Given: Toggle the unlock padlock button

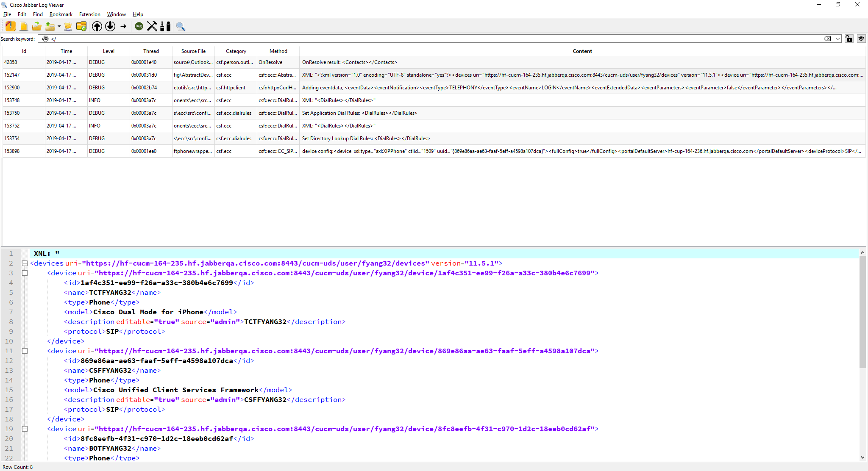Looking at the screenshot, I should [849, 39].
